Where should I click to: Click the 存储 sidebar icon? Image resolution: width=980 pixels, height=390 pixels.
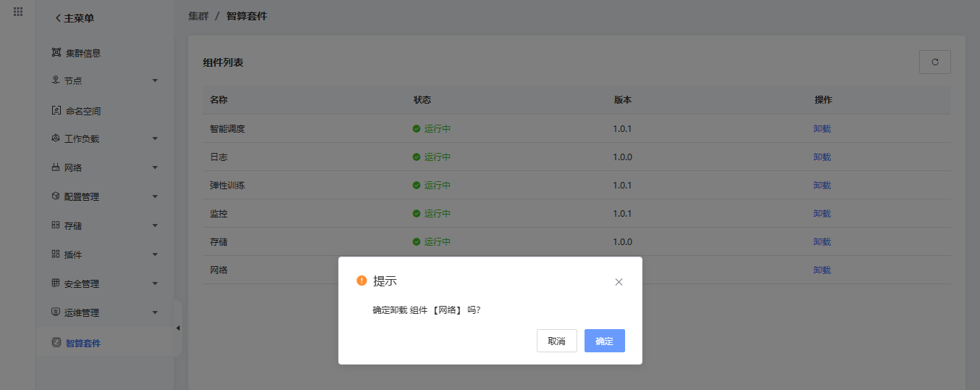click(56, 225)
